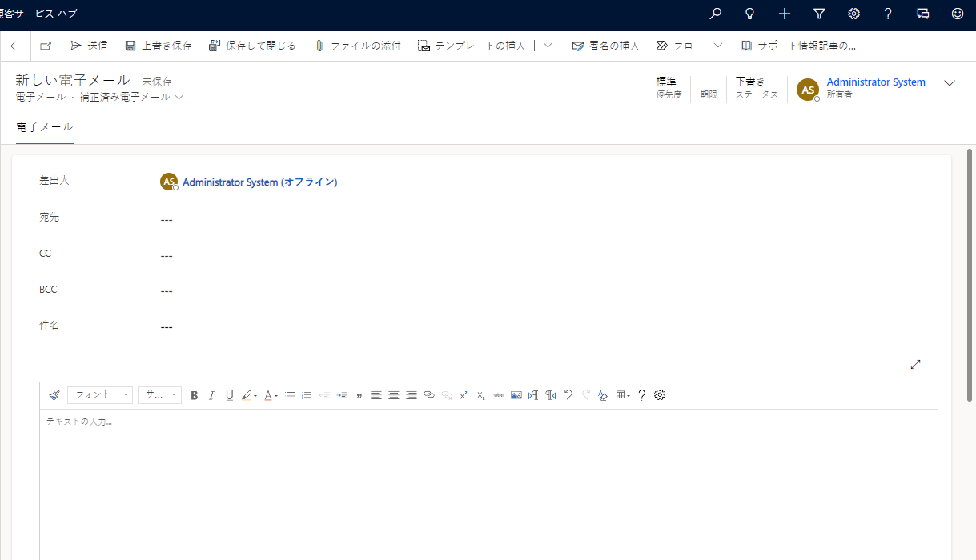Toggle bold formatting
Screen dimensions: 976x560
click(x=195, y=395)
